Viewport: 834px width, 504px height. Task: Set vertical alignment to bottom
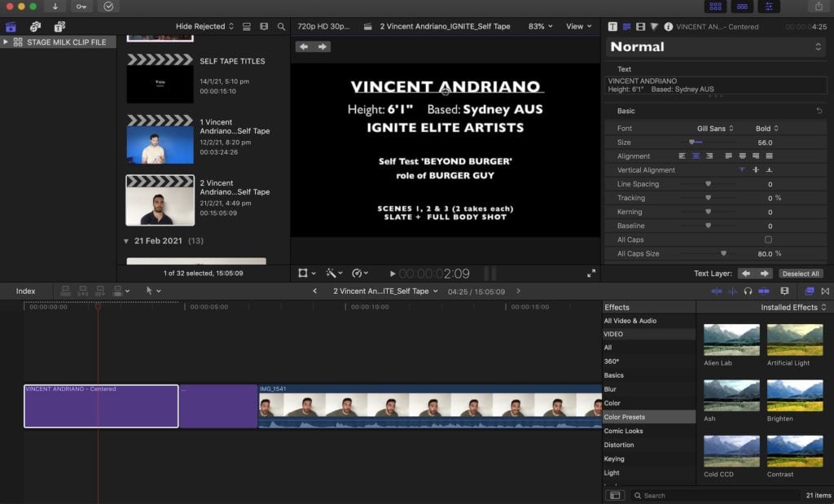[769, 169]
